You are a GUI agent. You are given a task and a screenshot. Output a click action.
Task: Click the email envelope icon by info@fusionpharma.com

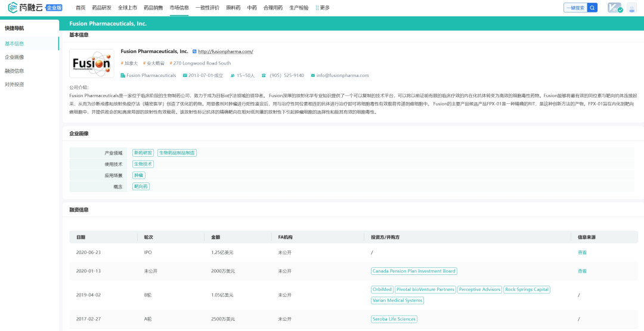312,76
